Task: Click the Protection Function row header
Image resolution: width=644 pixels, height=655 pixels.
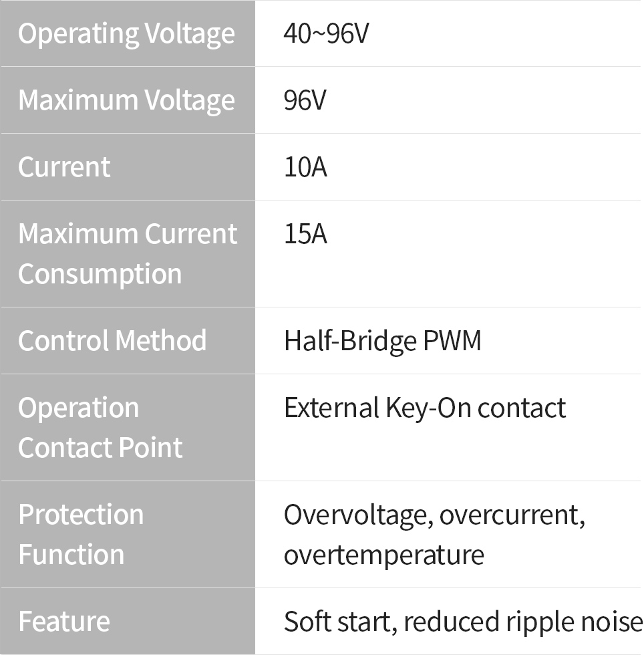Action: point(81,534)
